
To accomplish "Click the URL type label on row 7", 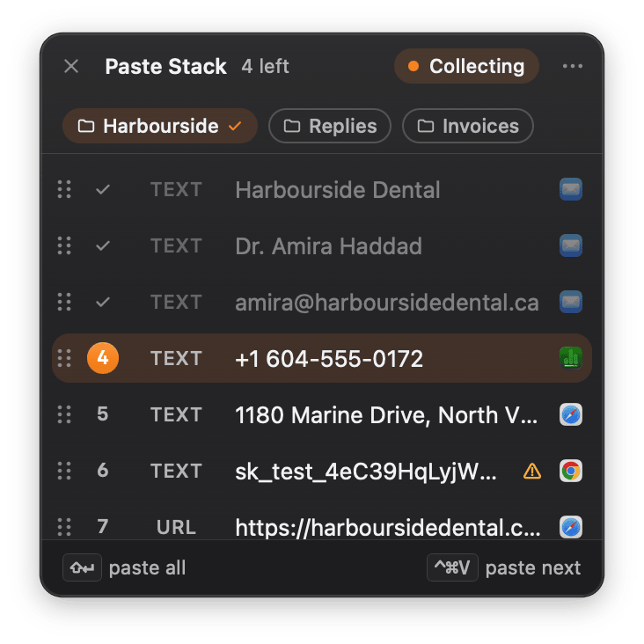I will click(x=176, y=527).
